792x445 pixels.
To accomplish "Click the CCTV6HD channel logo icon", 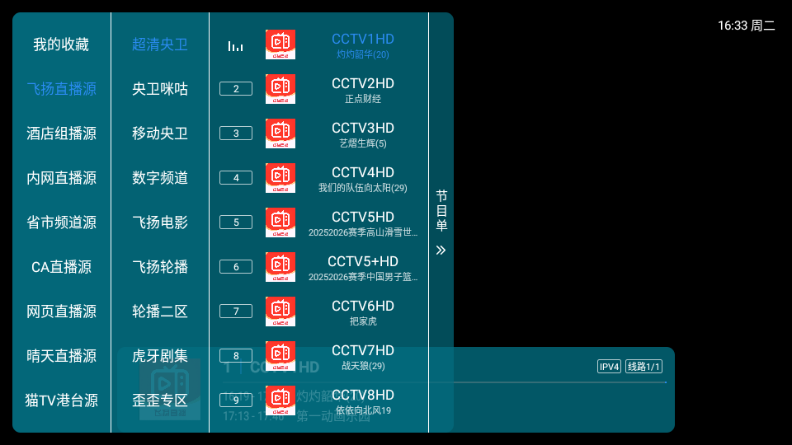I will click(x=280, y=311).
